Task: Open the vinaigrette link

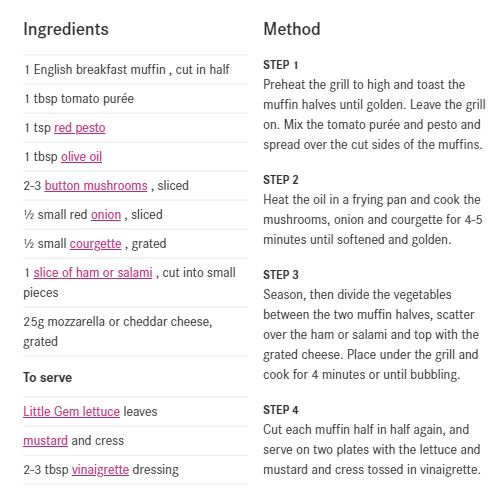Action: [x=100, y=469]
